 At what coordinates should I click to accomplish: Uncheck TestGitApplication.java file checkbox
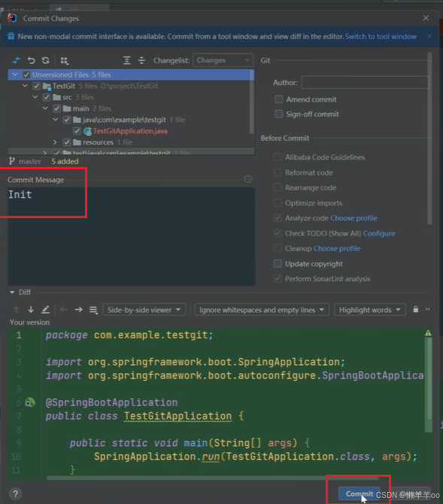(x=77, y=131)
